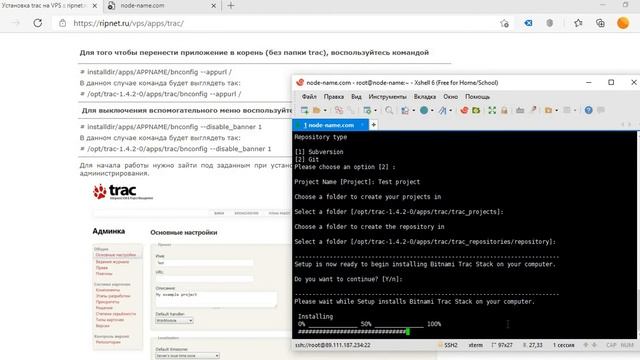Select the '1 node-name.com' Xshell session tab
The height and width of the screenshot is (360, 640).
330,125
